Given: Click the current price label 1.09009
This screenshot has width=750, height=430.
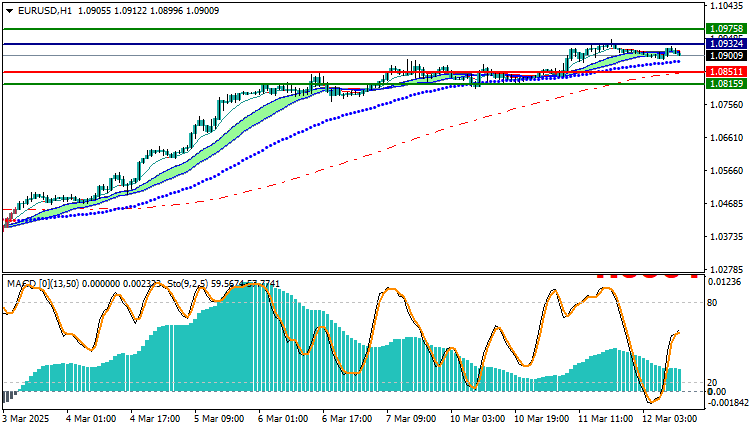Looking at the screenshot, I should pyautogui.click(x=727, y=56).
